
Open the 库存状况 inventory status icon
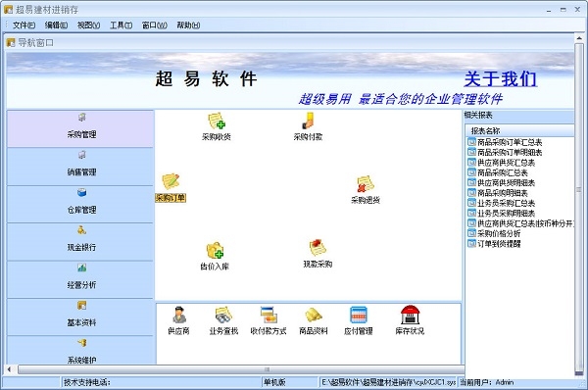pos(410,315)
